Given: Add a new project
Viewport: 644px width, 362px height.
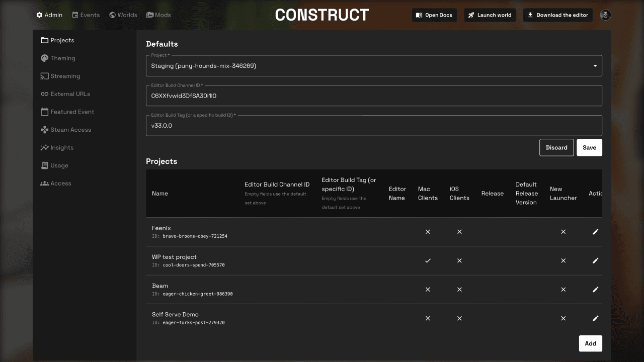Looking at the screenshot, I should click(x=590, y=343).
